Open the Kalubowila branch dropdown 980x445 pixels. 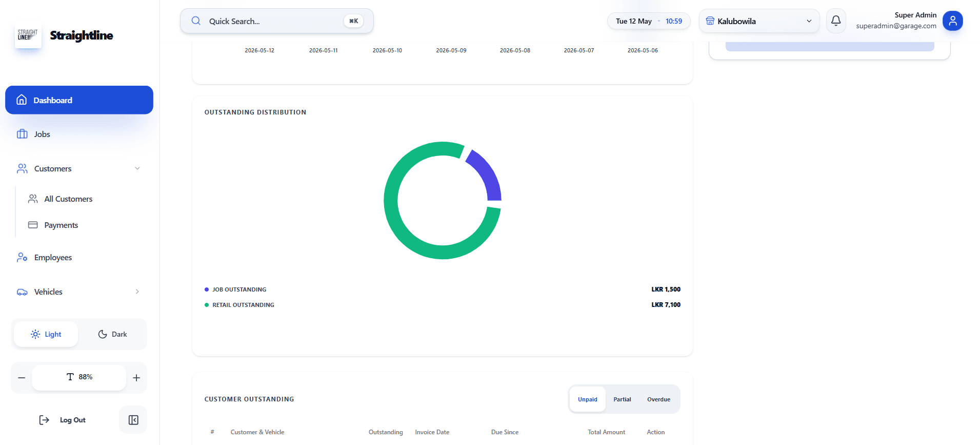click(x=759, y=21)
